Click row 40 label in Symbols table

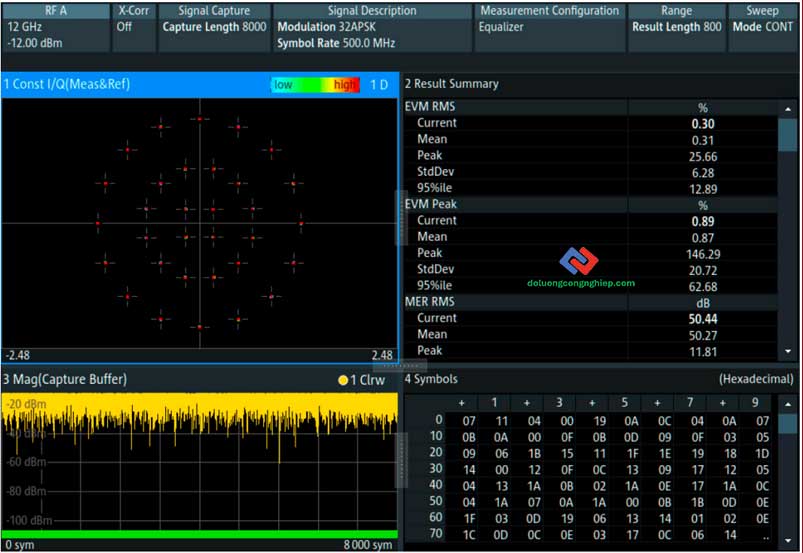pos(436,485)
